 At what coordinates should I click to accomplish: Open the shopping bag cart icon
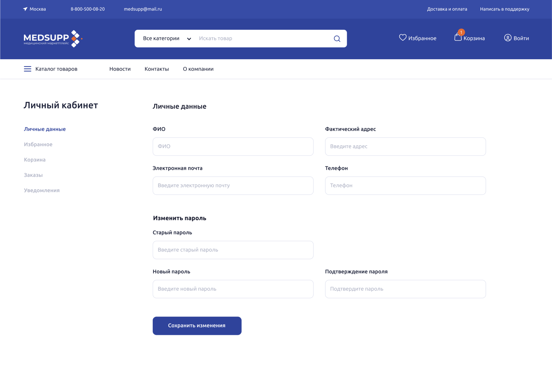point(458,38)
